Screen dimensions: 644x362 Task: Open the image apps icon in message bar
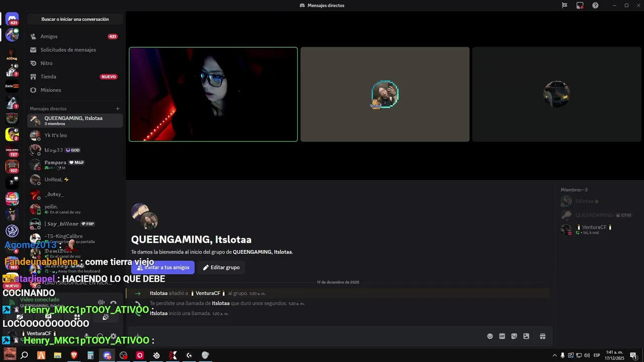tap(526, 336)
